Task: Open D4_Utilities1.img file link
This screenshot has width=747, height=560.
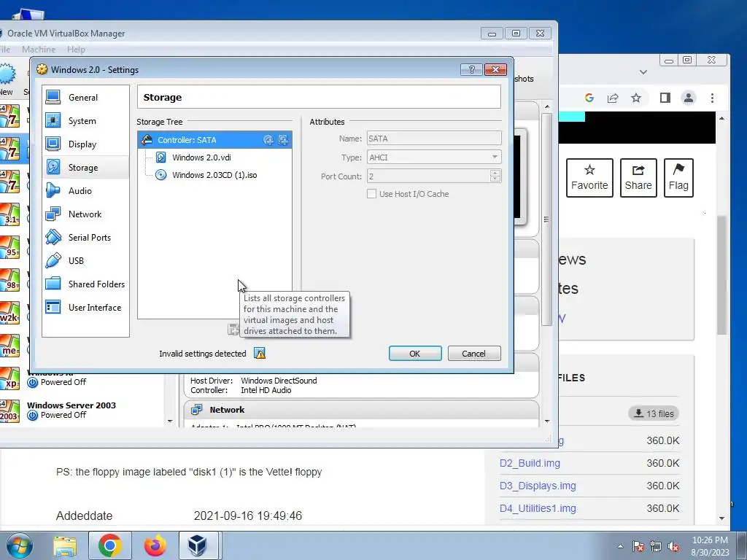Action: [538, 508]
